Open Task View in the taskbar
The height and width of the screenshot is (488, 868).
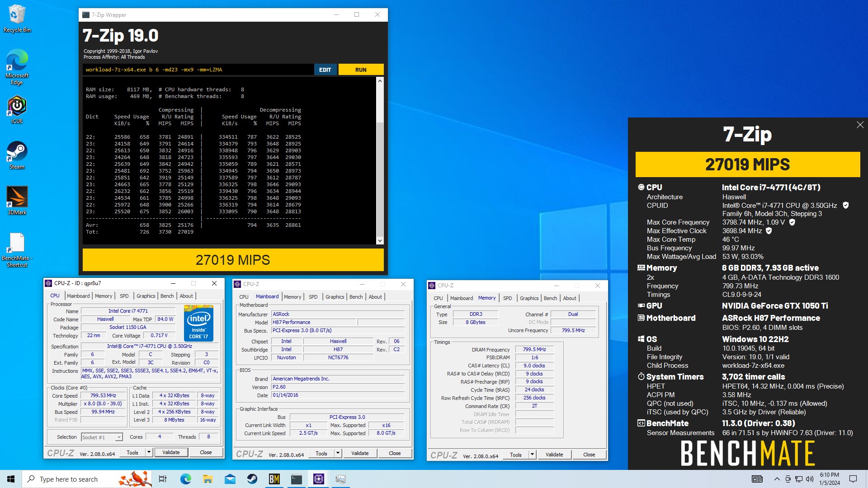163,479
